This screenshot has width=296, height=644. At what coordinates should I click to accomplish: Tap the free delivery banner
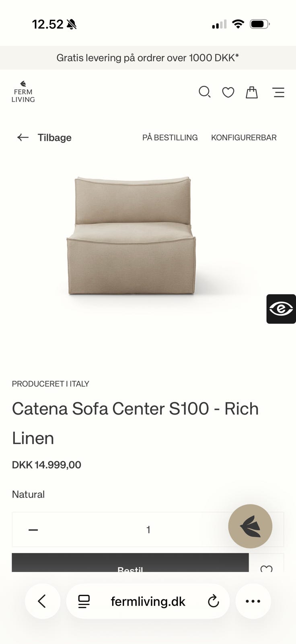[x=148, y=58]
